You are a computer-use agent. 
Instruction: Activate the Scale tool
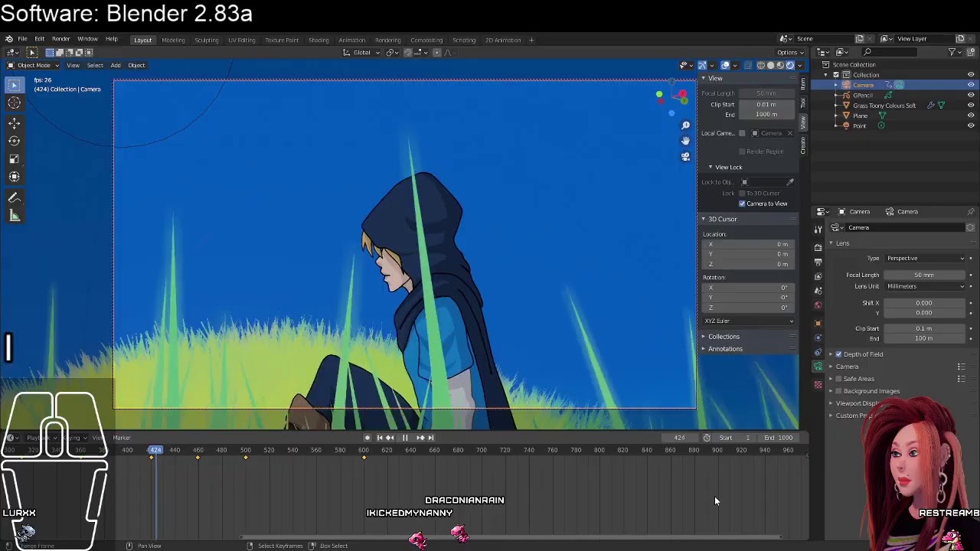click(14, 158)
